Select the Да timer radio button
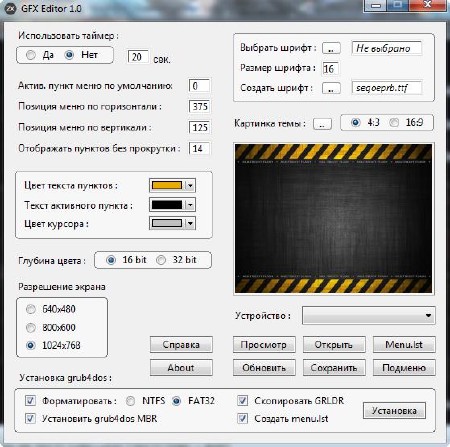The height and width of the screenshot is (447, 450). click(31, 55)
